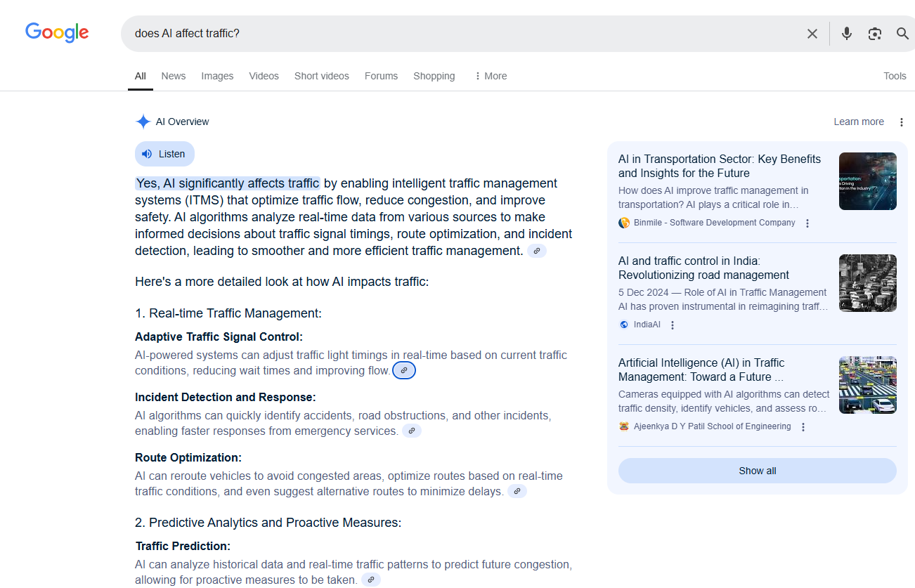Switch to the Images tab

pyautogui.click(x=217, y=76)
